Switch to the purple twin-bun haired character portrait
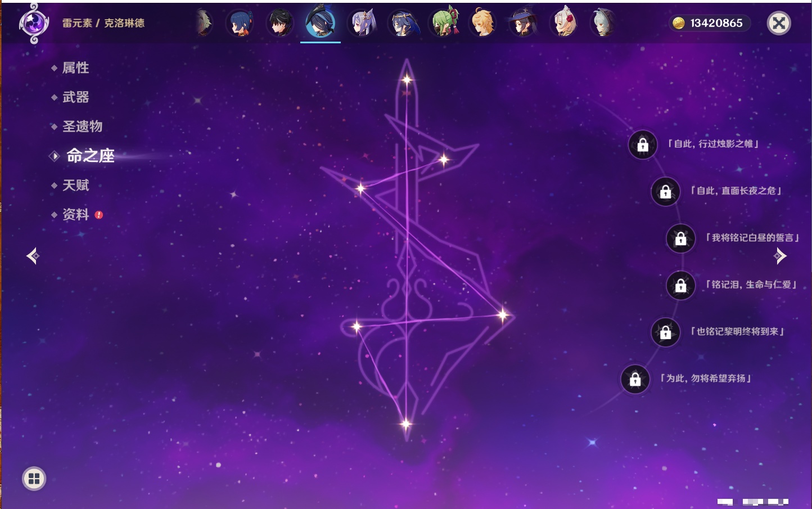The width and height of the screenshot is (812, 509). [362, 24]
